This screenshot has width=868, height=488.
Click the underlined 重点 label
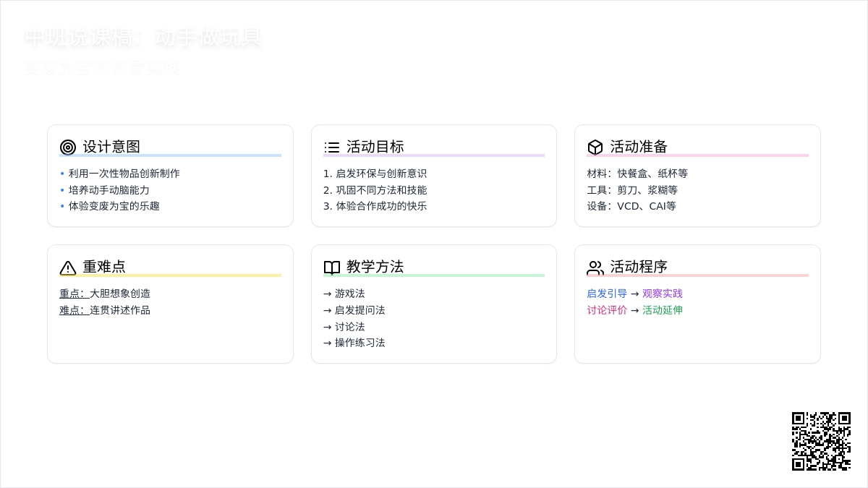click(x=72, y=294)
